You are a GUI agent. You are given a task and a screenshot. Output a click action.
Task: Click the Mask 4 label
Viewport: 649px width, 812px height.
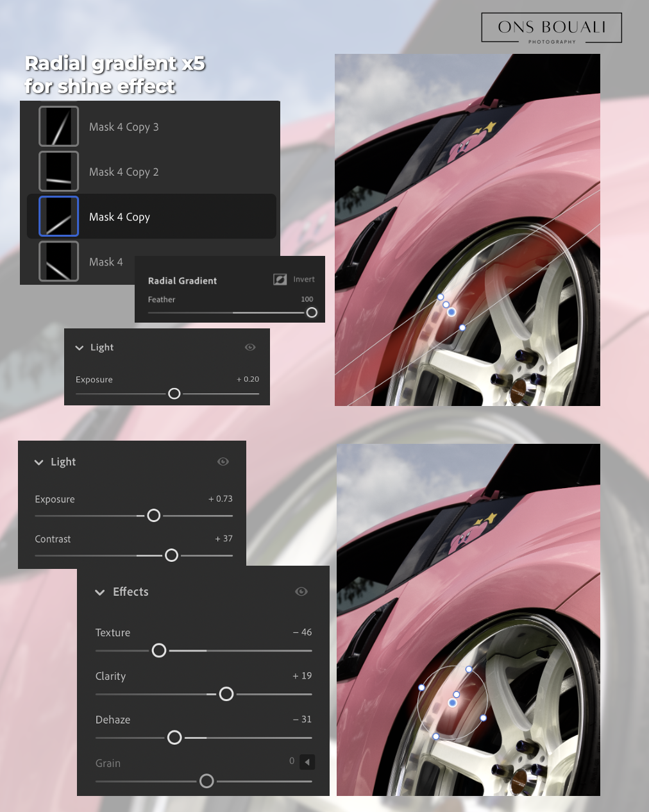pos(106,262)
